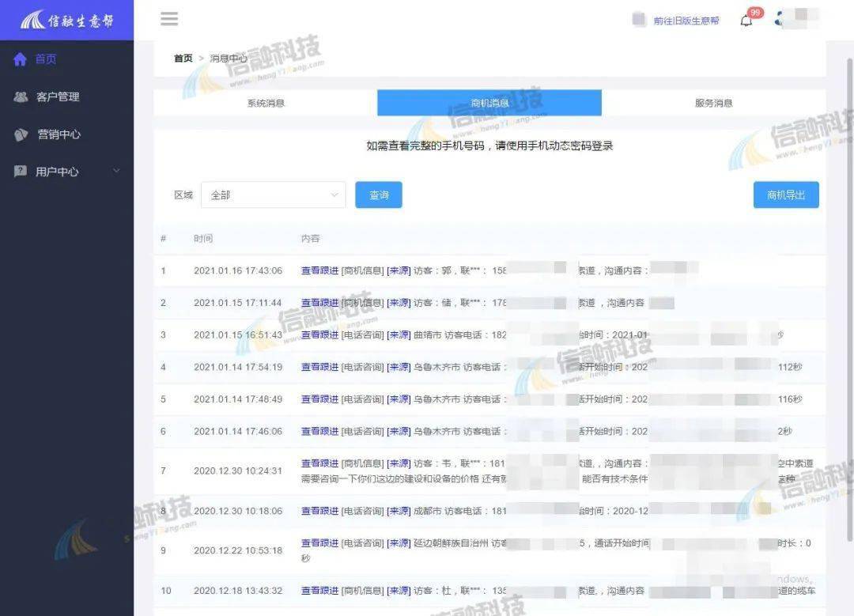Image resolution: width=854 pixels, height=616 pixels.
Task: Click [来源] link in row 3
Action: tap(399, 335)
